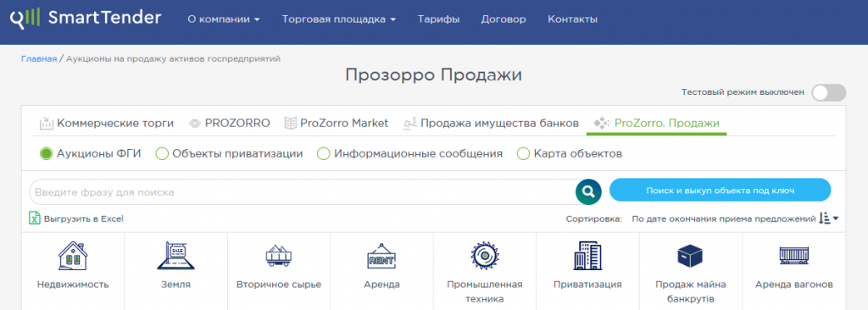The image size is (868, 310).
Task: Click the Приватизация category label
Action: [x=588, y=285]
